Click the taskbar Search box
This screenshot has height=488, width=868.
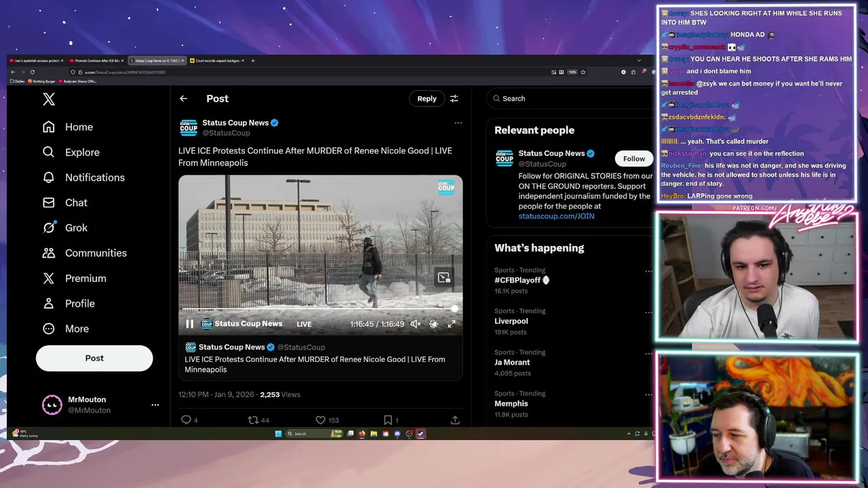(315, 434)
